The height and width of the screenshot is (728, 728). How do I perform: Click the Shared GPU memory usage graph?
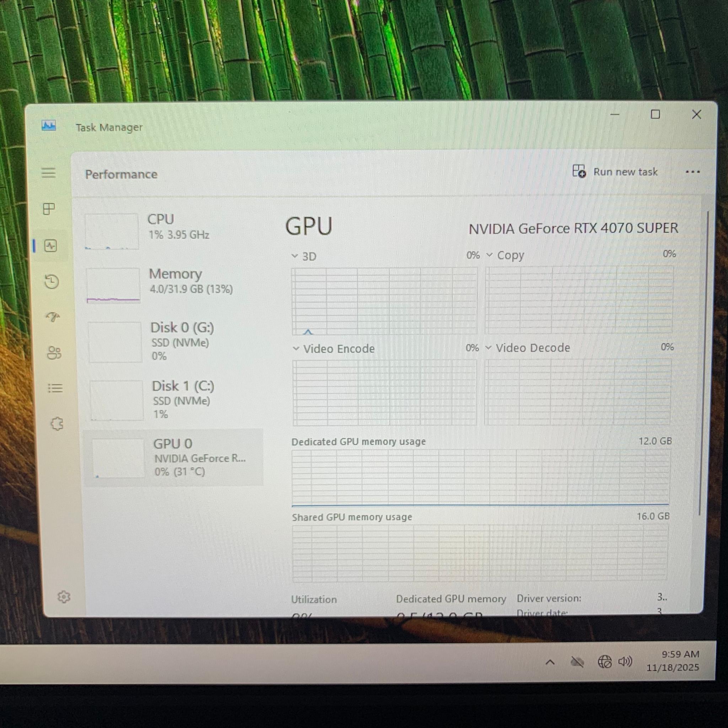480,553
